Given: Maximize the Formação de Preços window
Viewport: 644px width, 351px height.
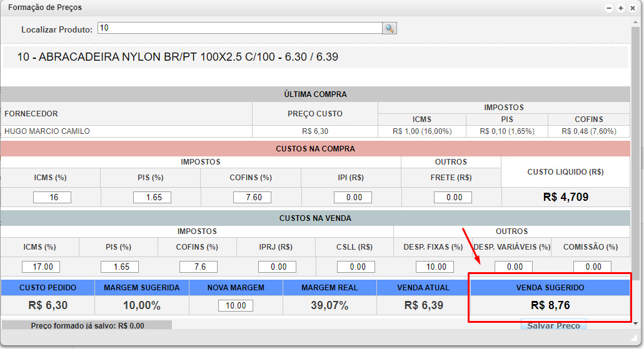Looking at the screenshot, I should [621, 8].
